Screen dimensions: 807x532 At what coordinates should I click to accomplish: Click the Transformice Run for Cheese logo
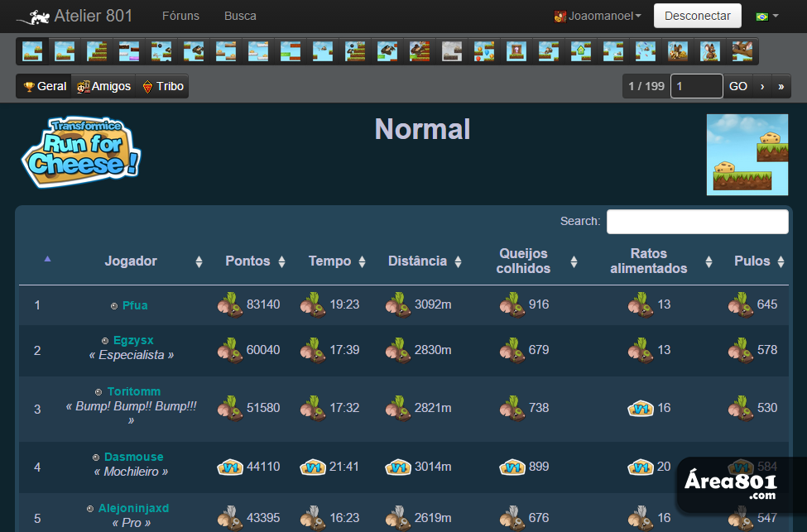pos(81,151)
